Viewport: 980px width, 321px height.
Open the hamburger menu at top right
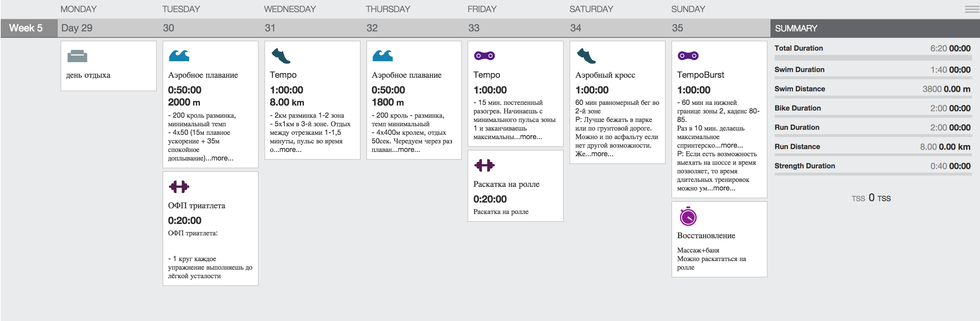pyautogui.click(x=972, y=9)
